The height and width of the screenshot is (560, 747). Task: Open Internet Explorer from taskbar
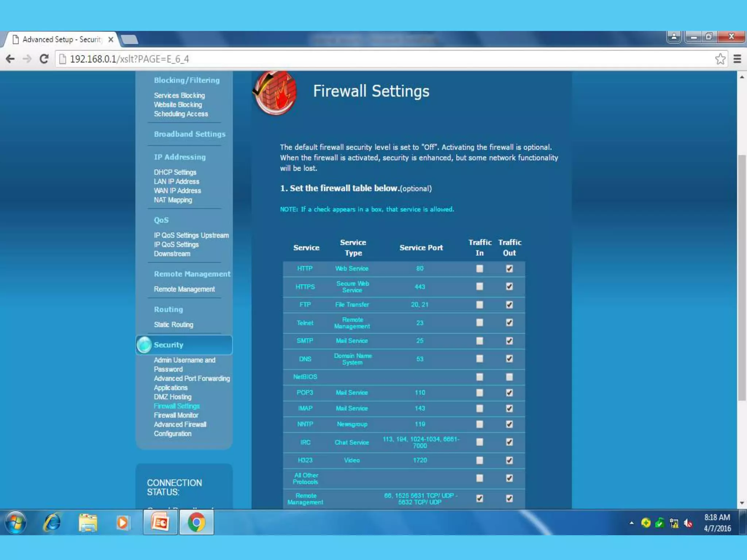(x=52, y=522)
